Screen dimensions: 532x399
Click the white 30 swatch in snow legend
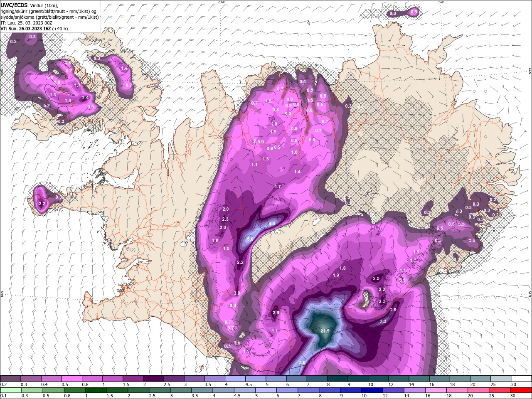[521, 379]
